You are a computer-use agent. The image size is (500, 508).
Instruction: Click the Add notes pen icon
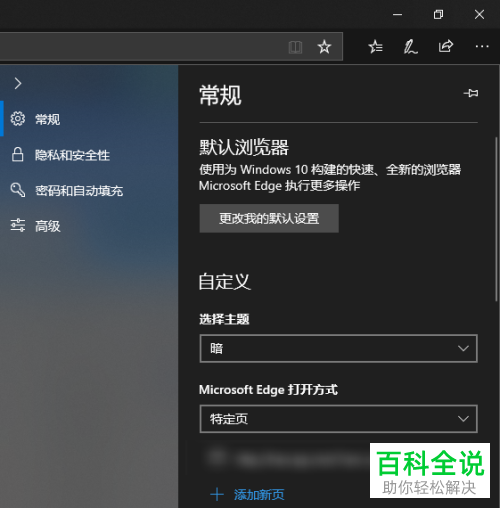(x=410, y=47)
